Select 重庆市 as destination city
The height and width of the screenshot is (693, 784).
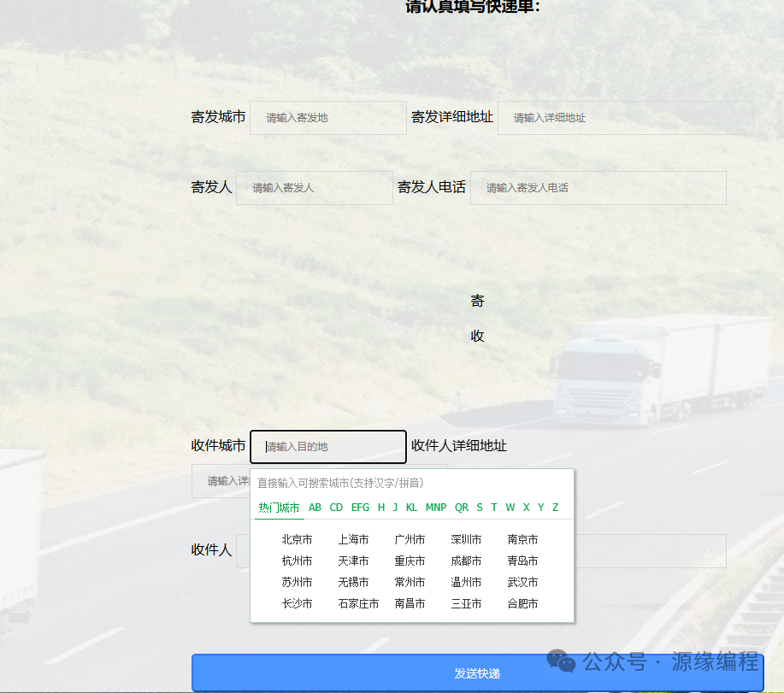pos(410,561)
